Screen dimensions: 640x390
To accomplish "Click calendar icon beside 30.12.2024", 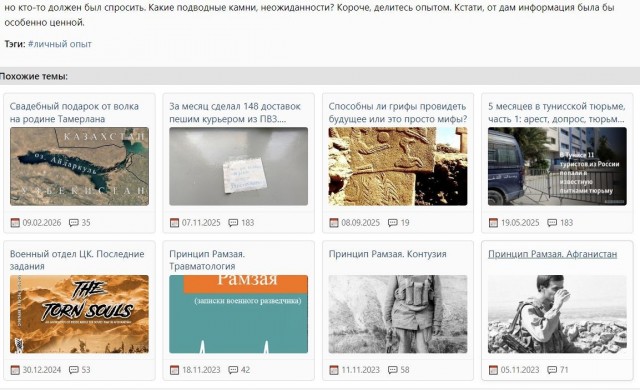I will coord(15,370).
